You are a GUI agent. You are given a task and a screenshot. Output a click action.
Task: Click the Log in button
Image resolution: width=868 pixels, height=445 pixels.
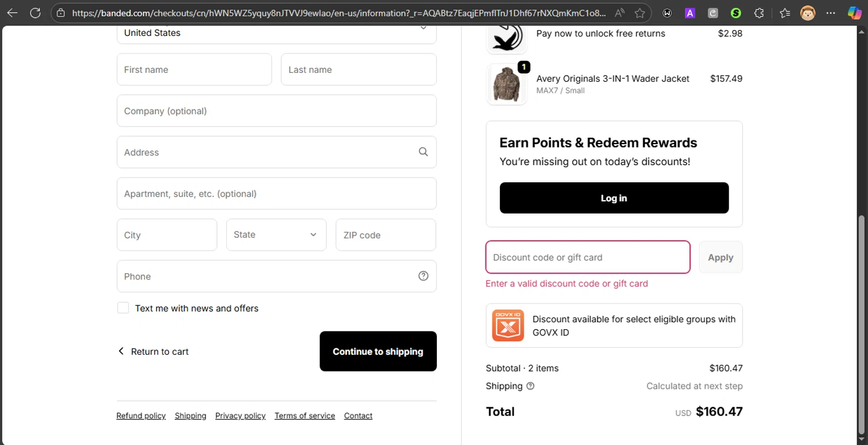point(614,198)
